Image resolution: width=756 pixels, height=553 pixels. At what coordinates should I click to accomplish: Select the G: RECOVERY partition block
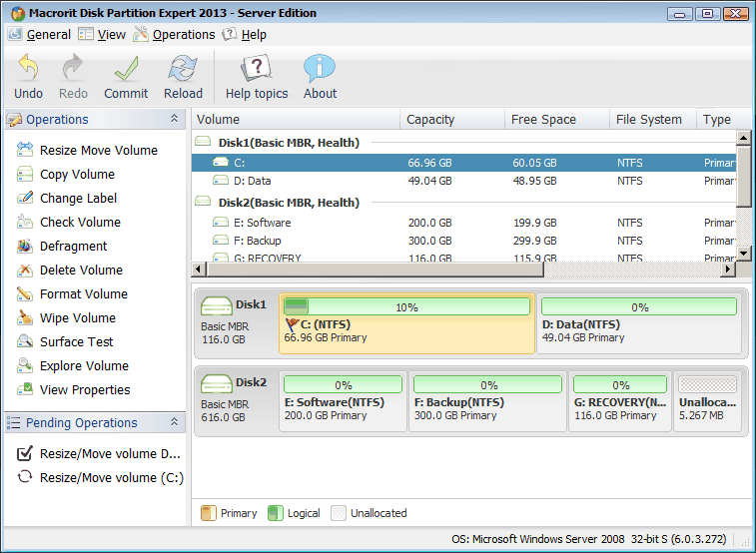[x=620, y=401]
